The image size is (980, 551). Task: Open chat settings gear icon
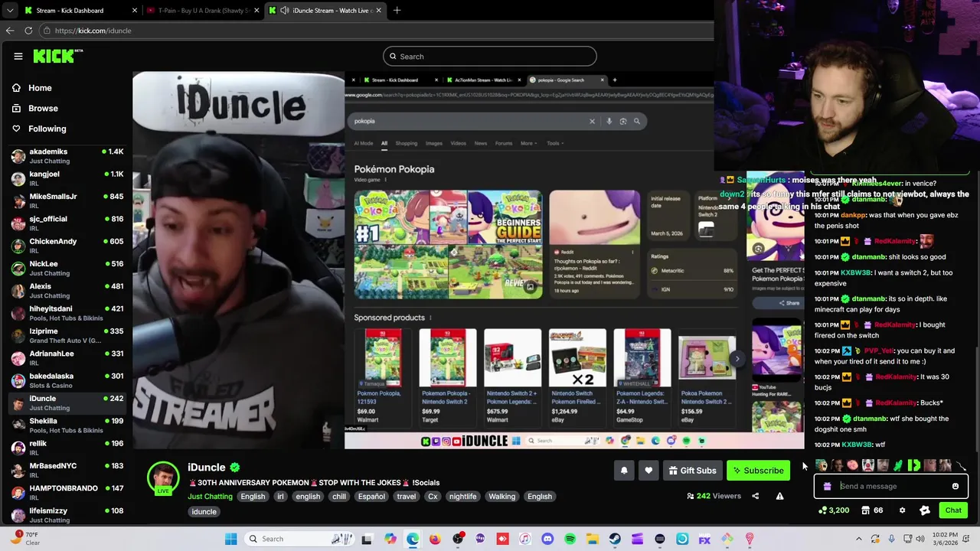(x=902, y=510)
